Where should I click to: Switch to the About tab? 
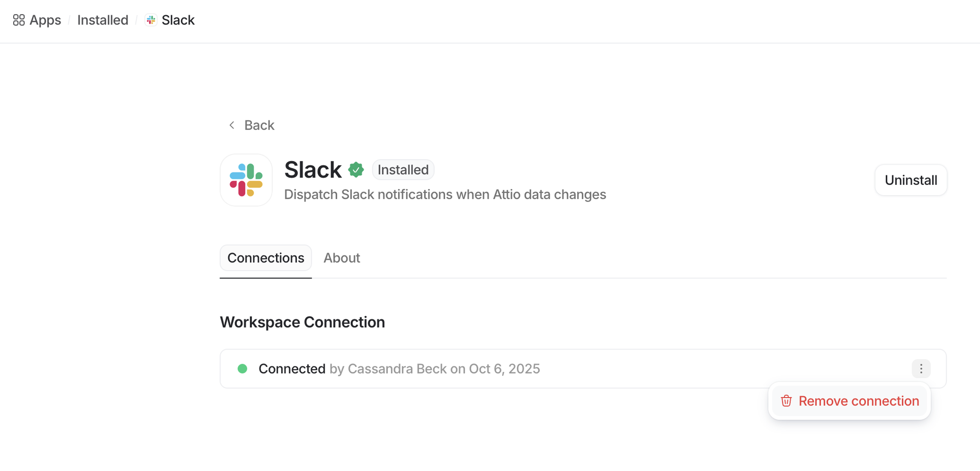(341, 258)
